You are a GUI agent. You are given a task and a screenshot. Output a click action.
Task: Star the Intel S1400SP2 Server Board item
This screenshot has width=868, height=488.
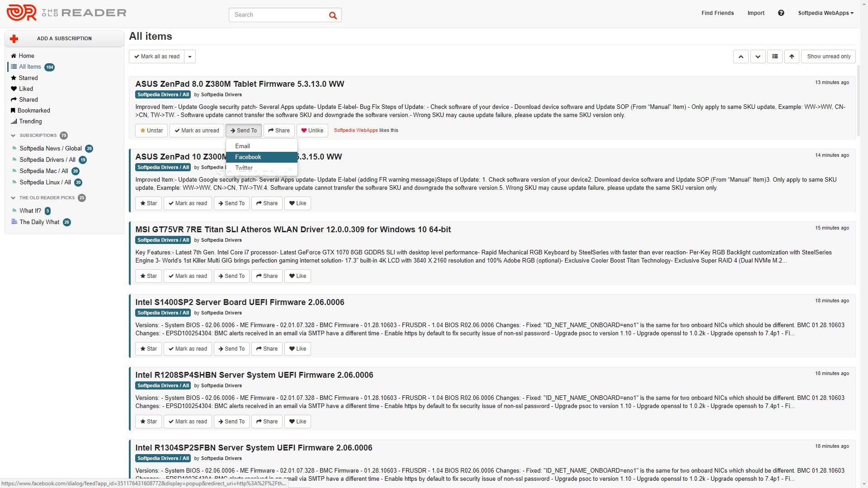point(148,349)
